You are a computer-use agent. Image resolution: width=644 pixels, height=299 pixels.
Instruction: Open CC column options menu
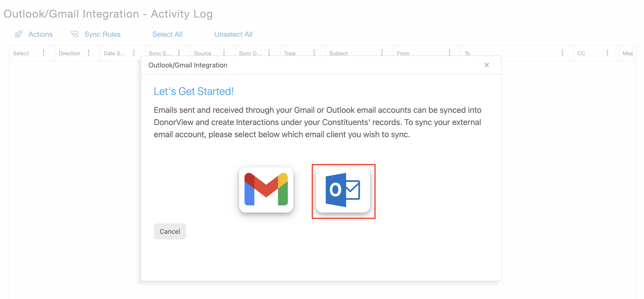(607, 53)
